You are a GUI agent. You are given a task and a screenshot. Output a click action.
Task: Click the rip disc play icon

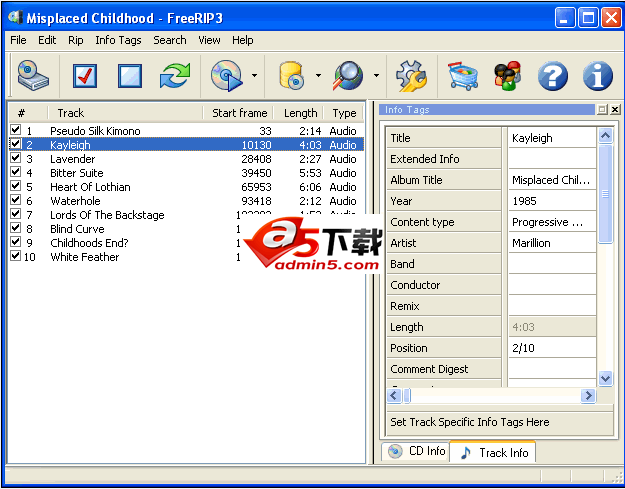pos(226,75)
